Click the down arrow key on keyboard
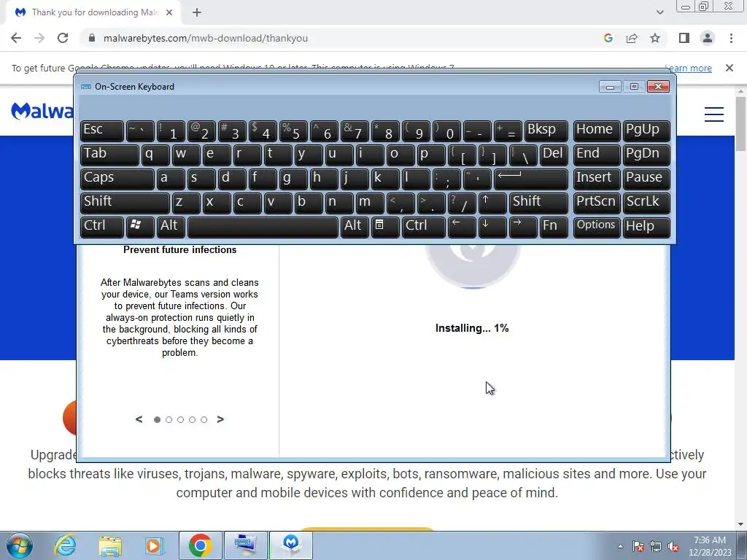This screenshot has height=560, width=747. (492, 226)
